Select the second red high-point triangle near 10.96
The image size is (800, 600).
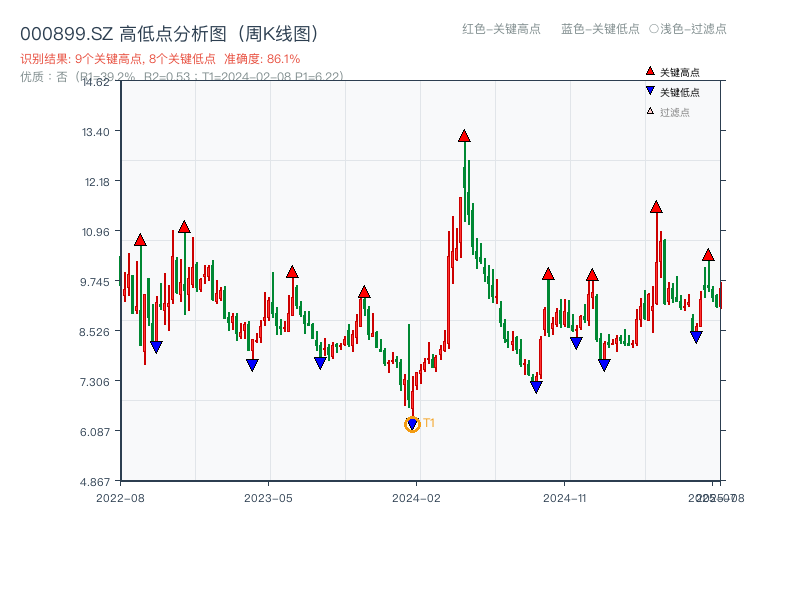(x=184, y=227)
